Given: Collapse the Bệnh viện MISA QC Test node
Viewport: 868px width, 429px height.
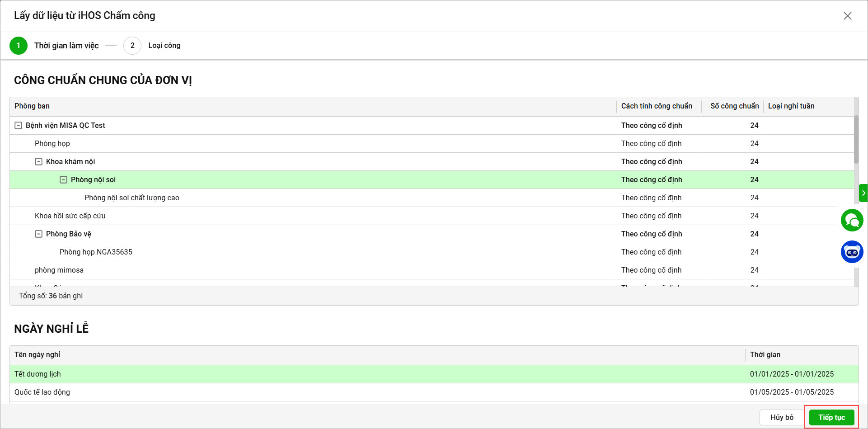Looking at the screenshot, I should pyautogui.click(x=19, y=126).
